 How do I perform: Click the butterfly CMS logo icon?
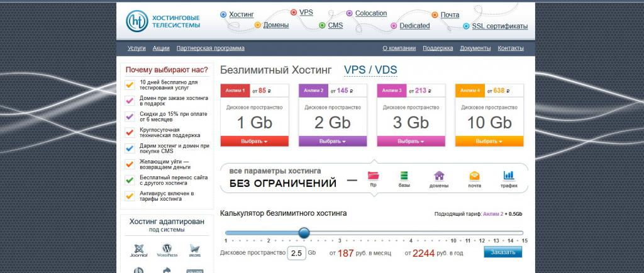195,250
